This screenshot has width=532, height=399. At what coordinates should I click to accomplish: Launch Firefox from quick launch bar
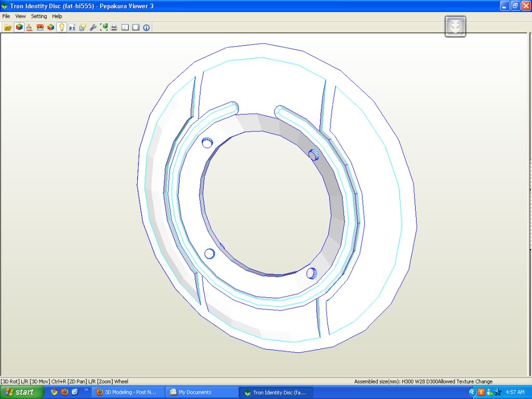(64, 392)
